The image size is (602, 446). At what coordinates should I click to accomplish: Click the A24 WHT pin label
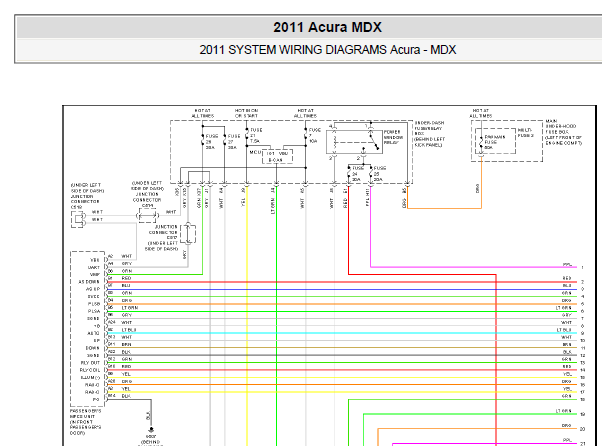[x=120, y=322]
